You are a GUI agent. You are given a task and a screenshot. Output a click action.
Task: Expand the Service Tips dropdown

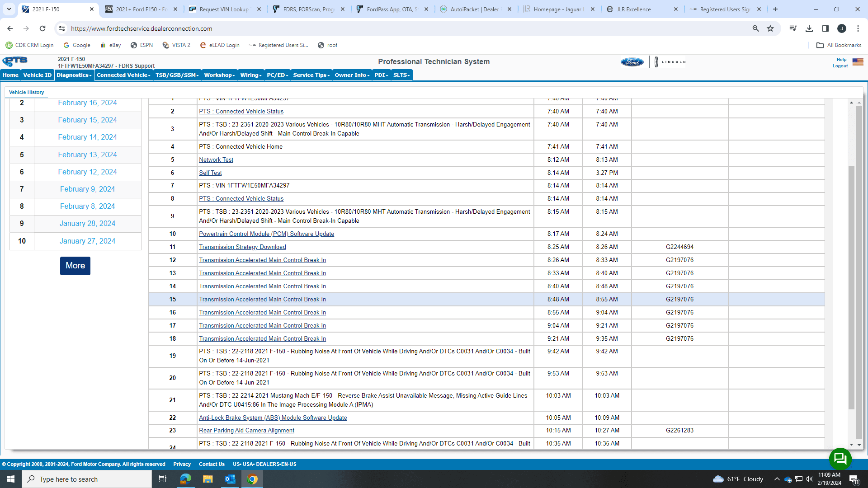tap(311, 75)
